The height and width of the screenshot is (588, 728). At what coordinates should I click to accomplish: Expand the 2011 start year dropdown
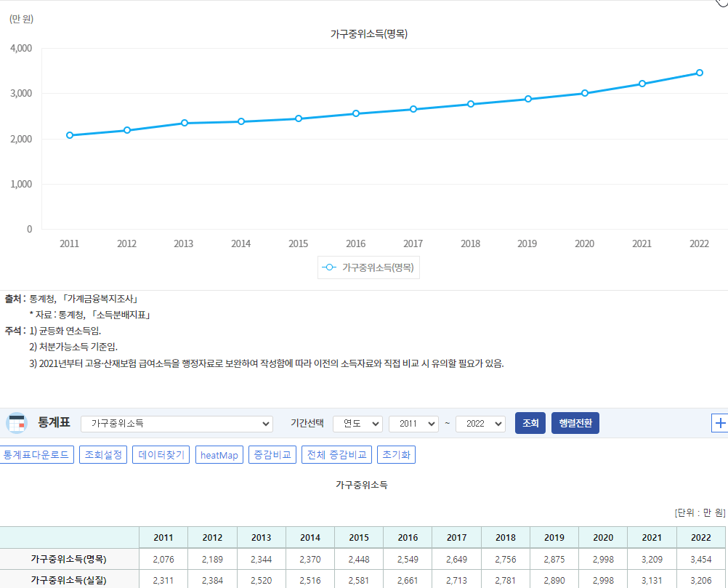click(413, 424)
